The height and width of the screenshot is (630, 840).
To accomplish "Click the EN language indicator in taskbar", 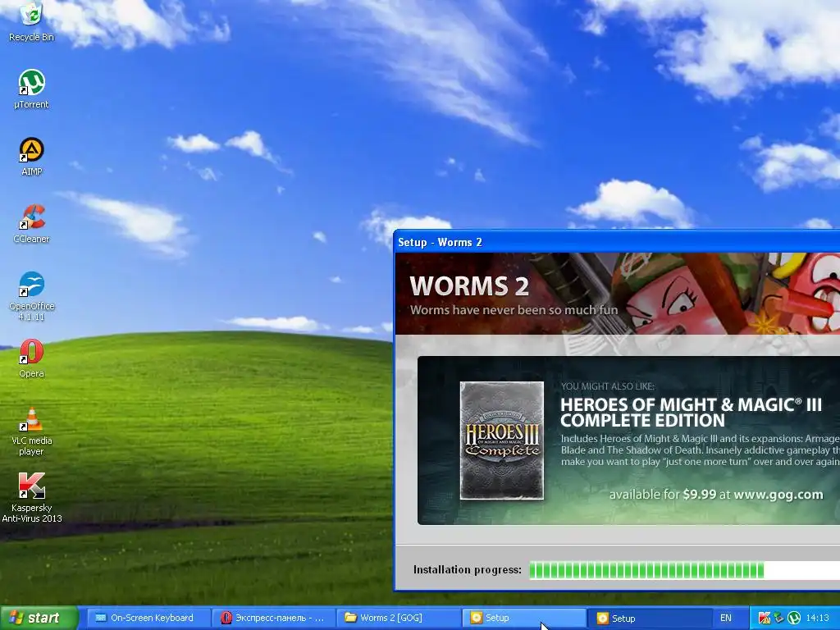I will [725, 618].
